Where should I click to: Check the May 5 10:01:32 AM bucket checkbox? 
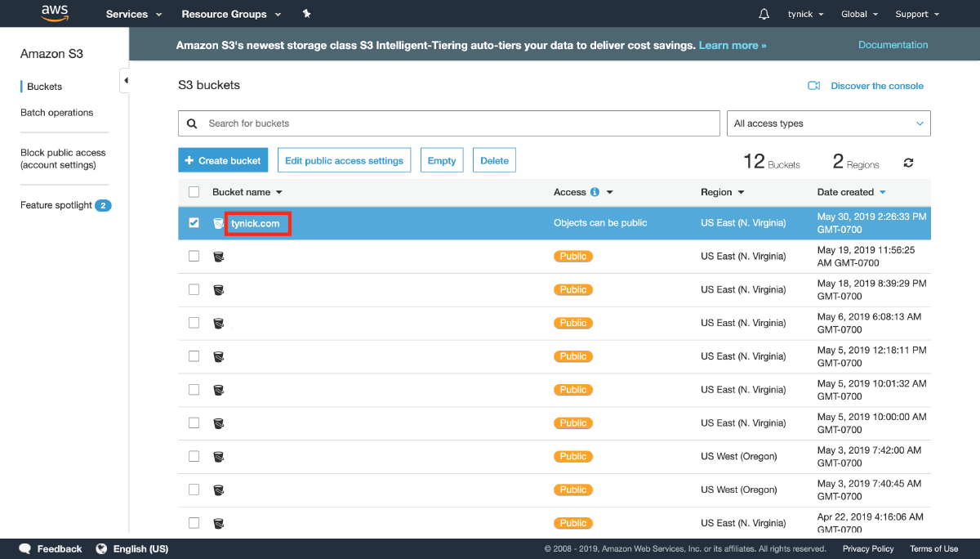[194, 390]
